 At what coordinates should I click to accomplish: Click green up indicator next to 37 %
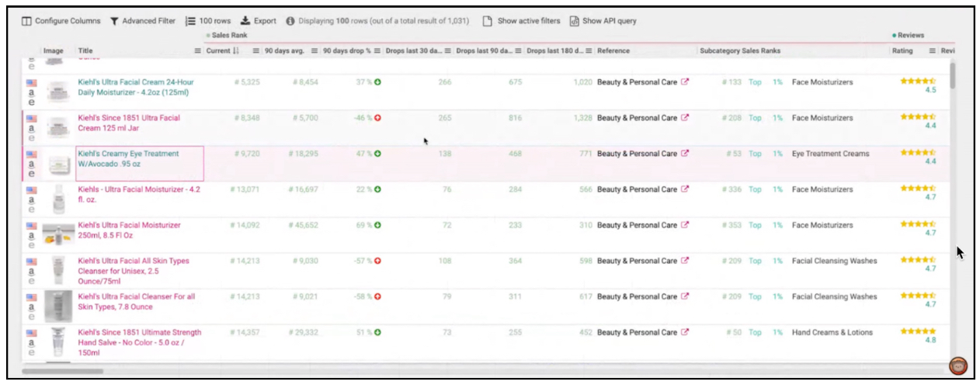point(377,82)
